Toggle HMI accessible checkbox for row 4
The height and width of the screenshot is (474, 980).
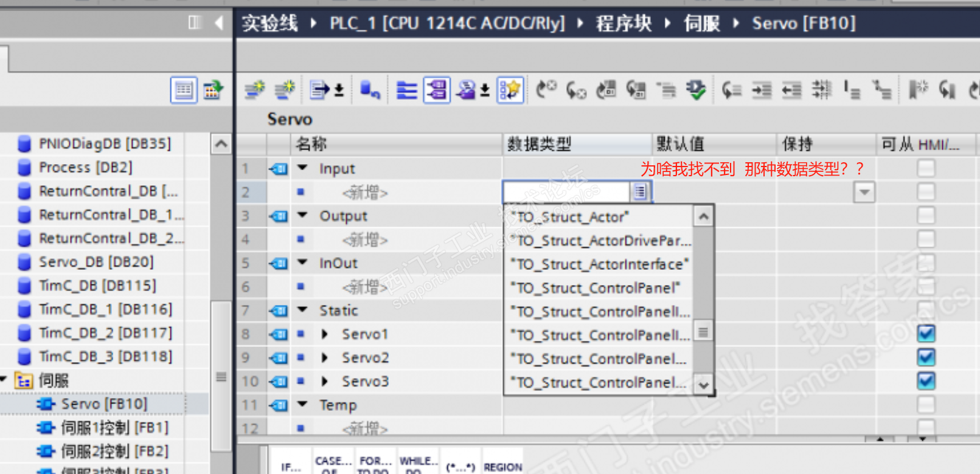click(926, 239)
